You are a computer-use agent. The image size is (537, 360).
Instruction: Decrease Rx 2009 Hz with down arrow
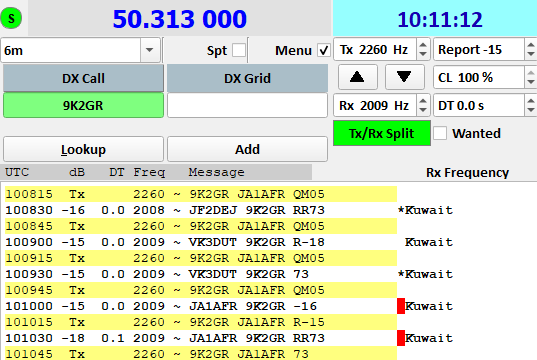(423, 110)
